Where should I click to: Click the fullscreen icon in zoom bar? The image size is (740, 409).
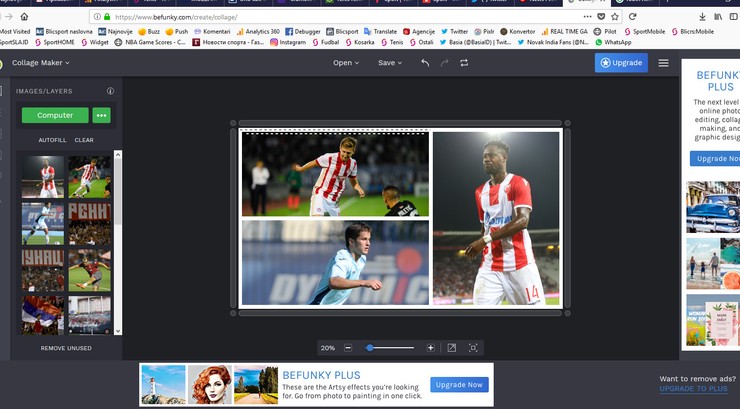click(473, 348)
